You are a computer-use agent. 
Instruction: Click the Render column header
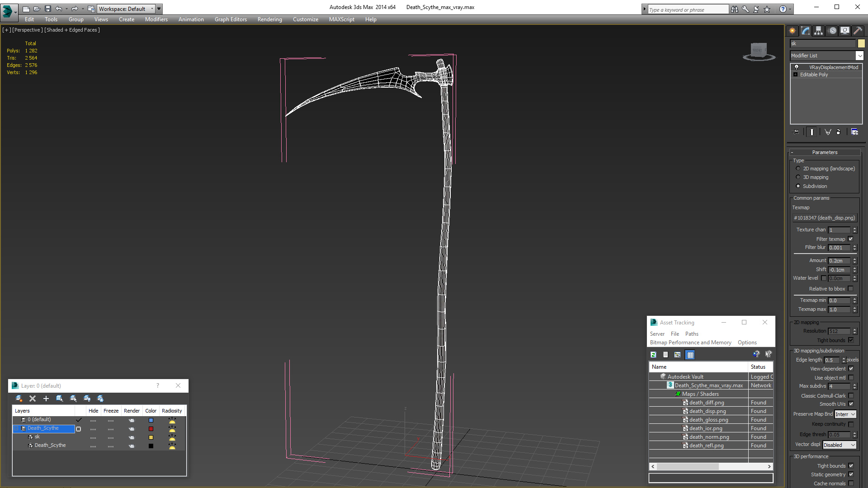coord(132,411)
